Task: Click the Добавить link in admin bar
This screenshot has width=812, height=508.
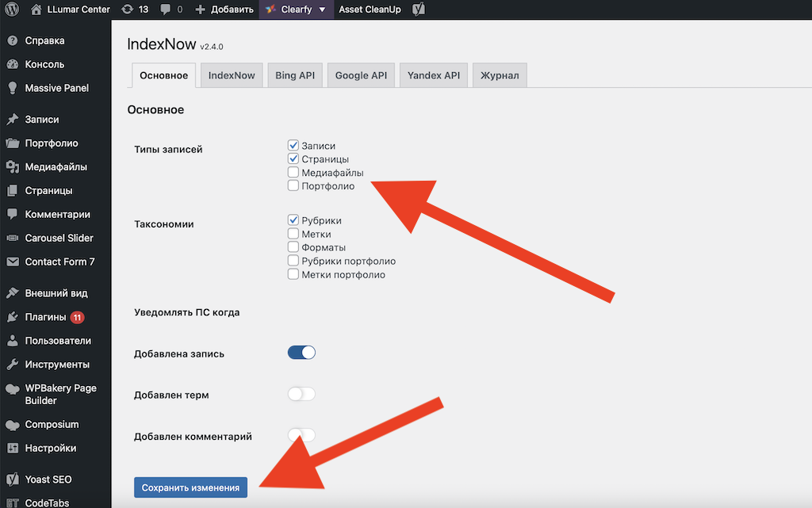Action: coord(232,10)
